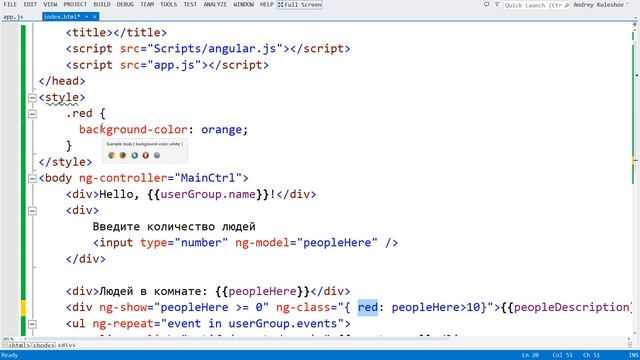Click the Safari browser icon in tooltip
Viewport: 640px width, 360px height.
(157, 156)
